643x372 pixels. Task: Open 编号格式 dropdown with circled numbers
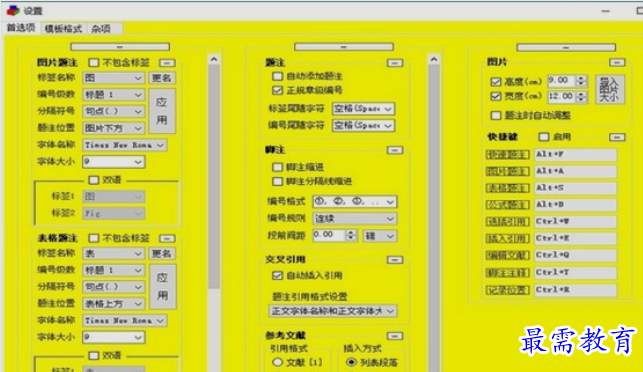click(x=355, y=202)
